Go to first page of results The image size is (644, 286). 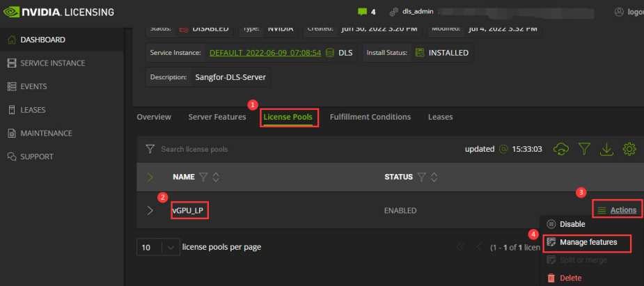(x=461, y=248)
